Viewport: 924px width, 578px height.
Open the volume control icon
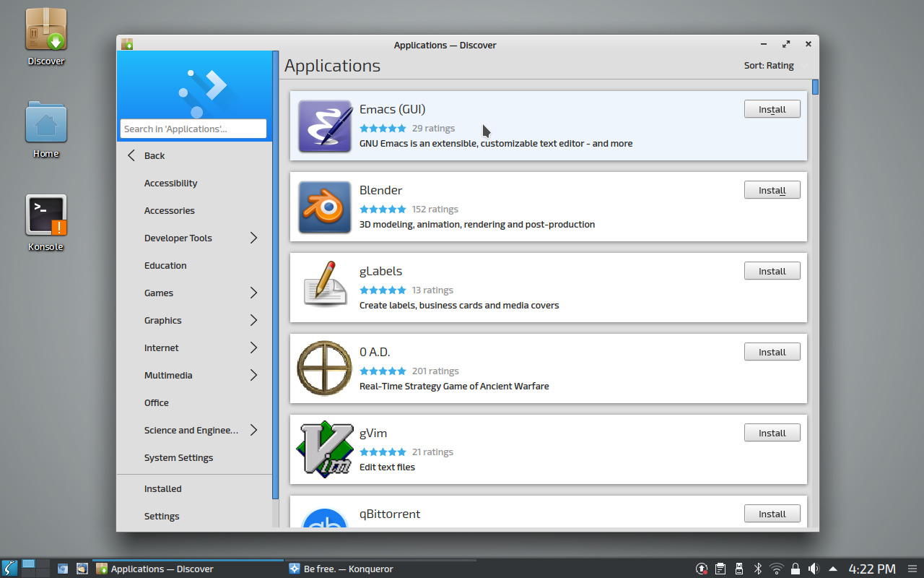click(814, 569)
